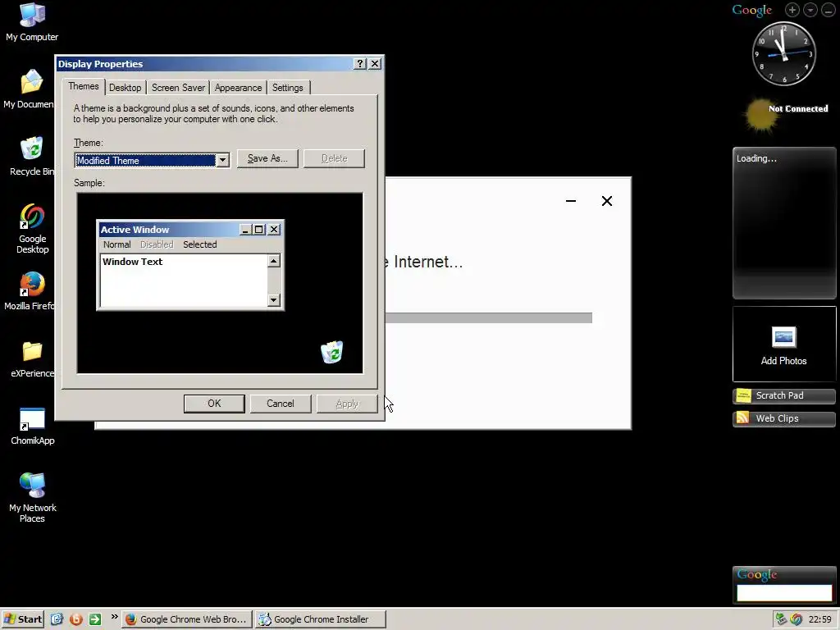Click the analog clock gadget
Image resolution: width=840 pixels, height=630 pixels.
point(783,53)
